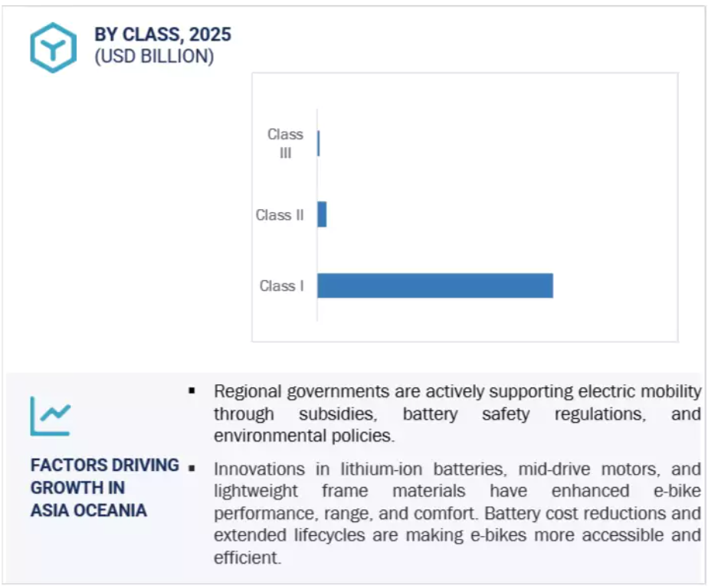Click the lithium-ion batteries paragraph

[x=457, y=513]
